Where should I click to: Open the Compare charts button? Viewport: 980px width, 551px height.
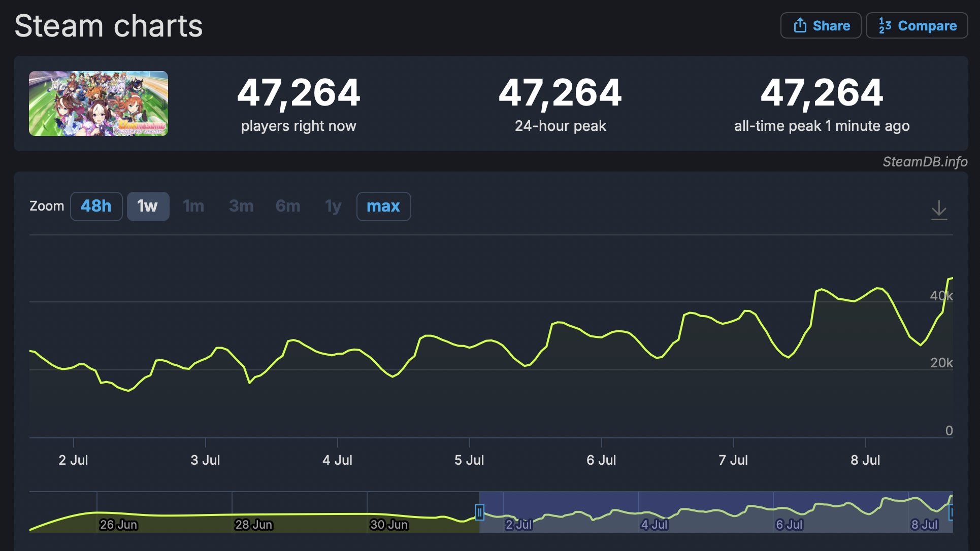[917, 25]
